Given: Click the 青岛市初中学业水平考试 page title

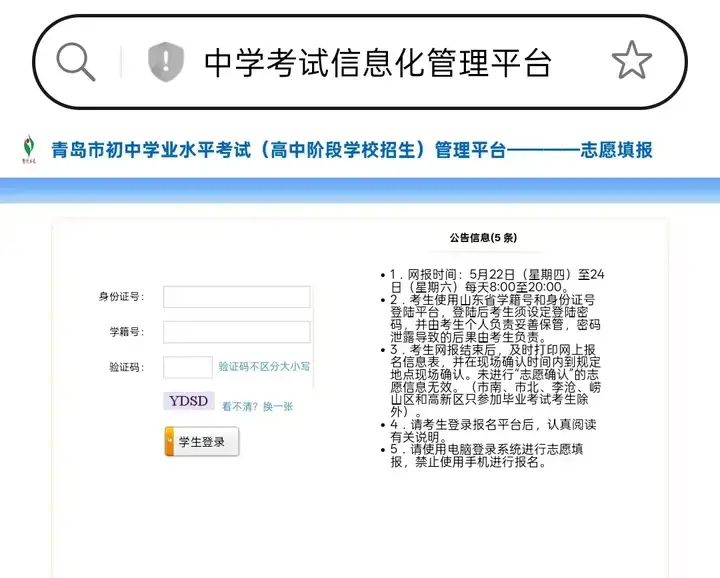Looking at the screenshot, I should coord(352,150).
